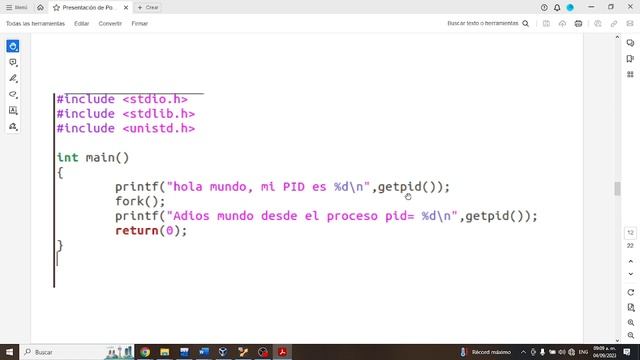640x360 pixels.
Task: Open the Convertir menu
Action: [110, 24]
